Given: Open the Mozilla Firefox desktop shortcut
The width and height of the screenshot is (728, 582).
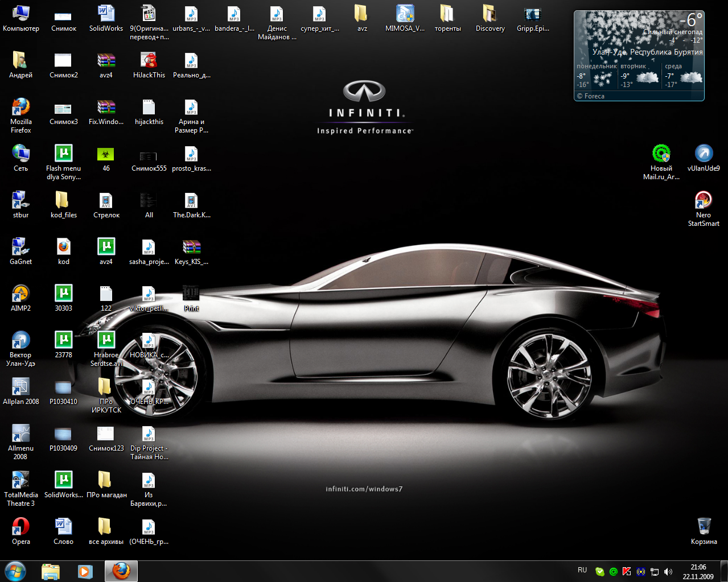Looking at the screenshot, I should 20,108.
